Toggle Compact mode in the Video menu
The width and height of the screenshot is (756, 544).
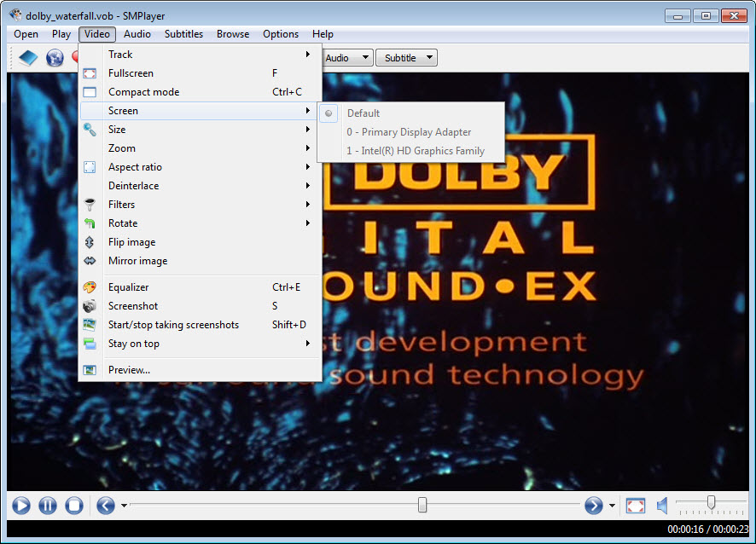[x=200, y=92]
